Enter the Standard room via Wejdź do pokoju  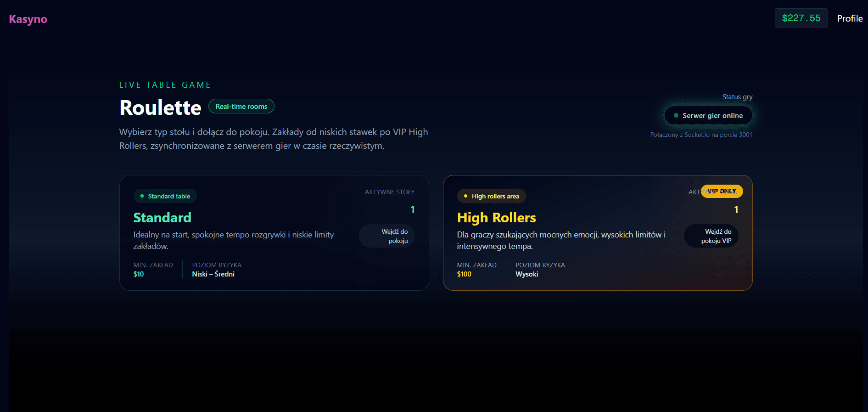(x=386, y=236)
